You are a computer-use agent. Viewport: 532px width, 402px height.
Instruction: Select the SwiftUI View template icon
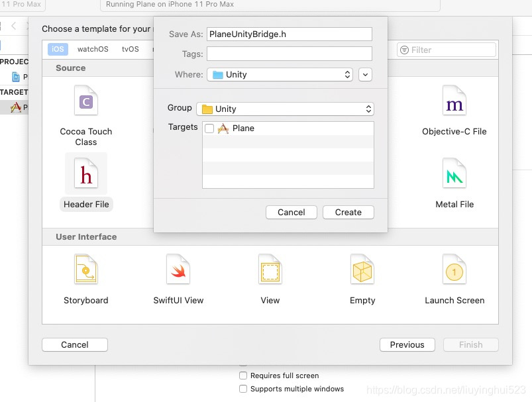[x=178, y=270]
